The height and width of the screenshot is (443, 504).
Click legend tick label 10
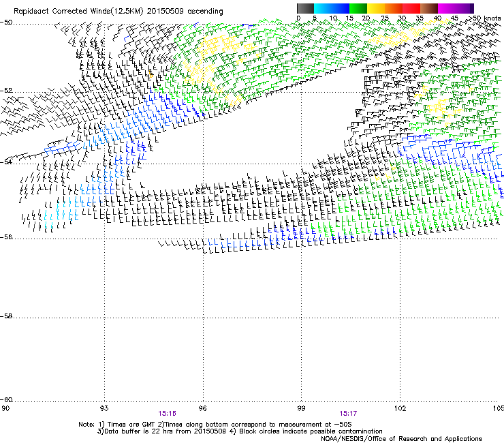pos(333,18)
